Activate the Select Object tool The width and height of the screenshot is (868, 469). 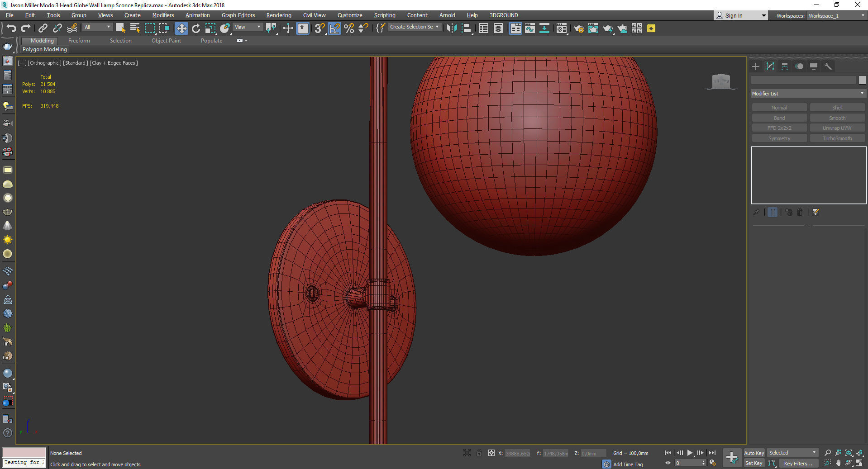120,28
